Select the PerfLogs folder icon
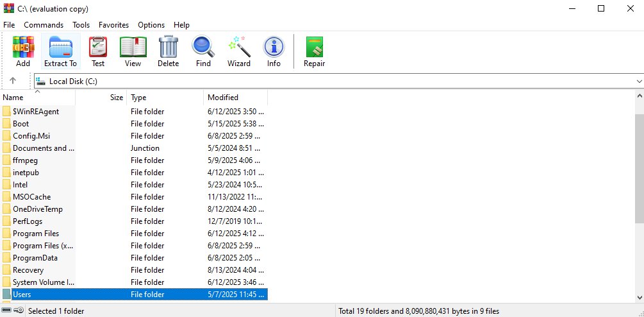This screenshot has width=644, height=317. click(x=6, y=221)
